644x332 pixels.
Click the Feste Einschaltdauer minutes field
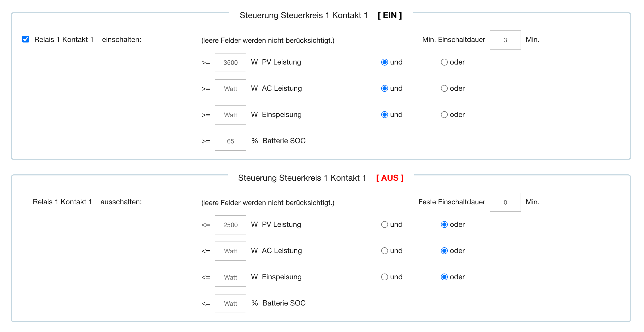[505, 202]
